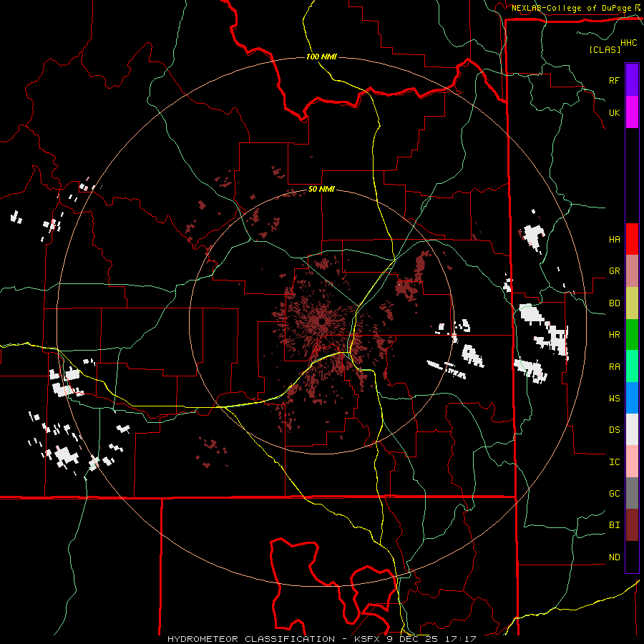Viewport: 644px width, 644px height.
Task: Click the "HYDROMETEOR CLASSIFICATION" title text
Action: click(x=251, y=639)
